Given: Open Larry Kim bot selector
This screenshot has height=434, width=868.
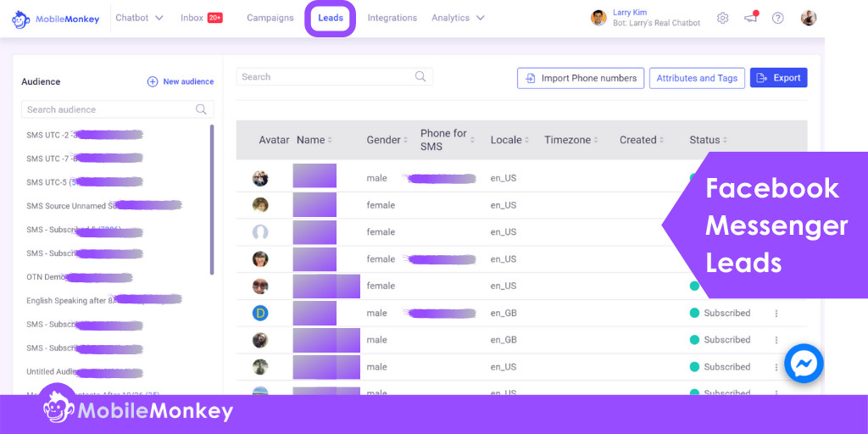Looking at the screenshot, I should (645, 18).
